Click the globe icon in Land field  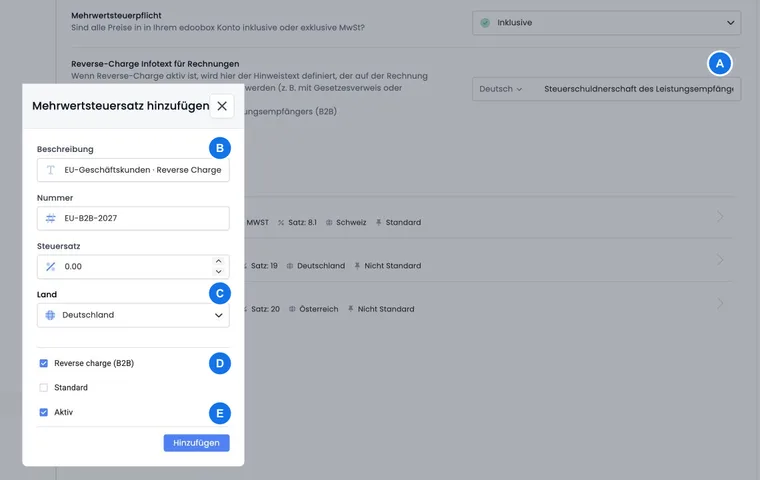(x=50, y=315)
